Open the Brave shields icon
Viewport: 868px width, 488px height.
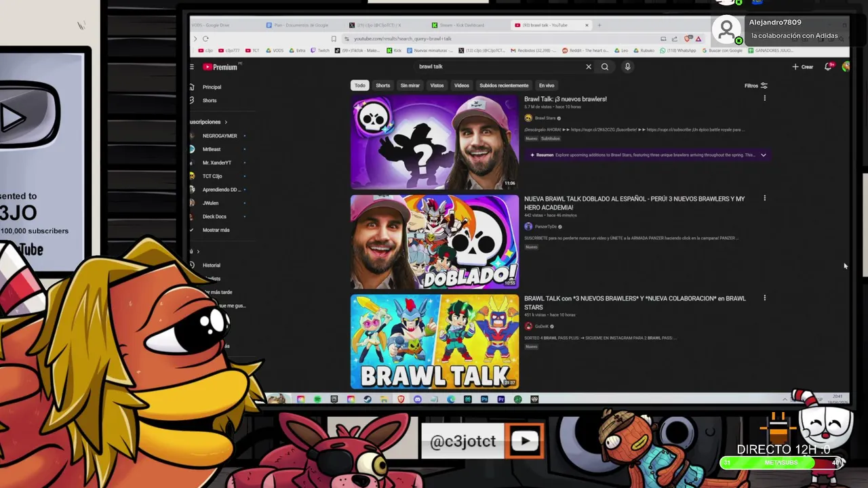[688, 39]
